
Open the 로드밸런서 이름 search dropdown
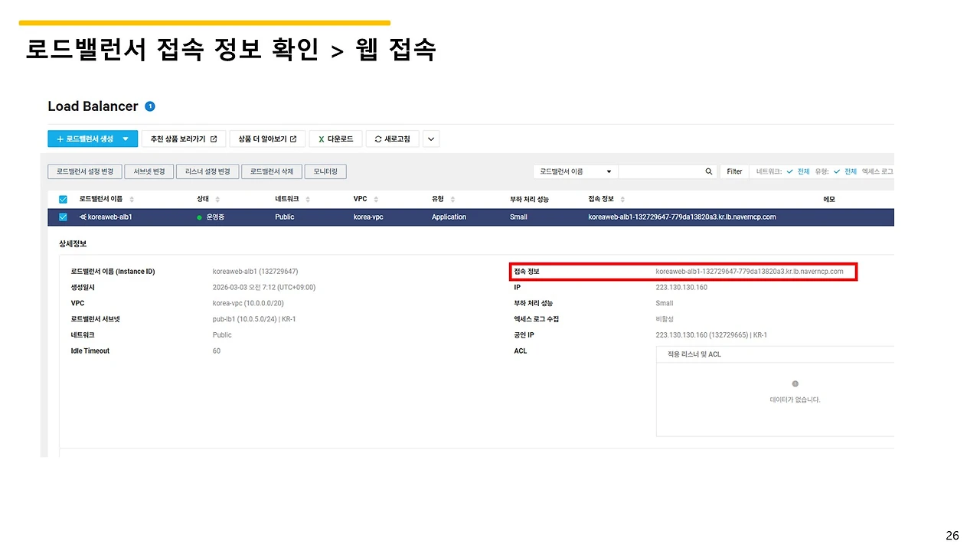[x=609, y=171]
